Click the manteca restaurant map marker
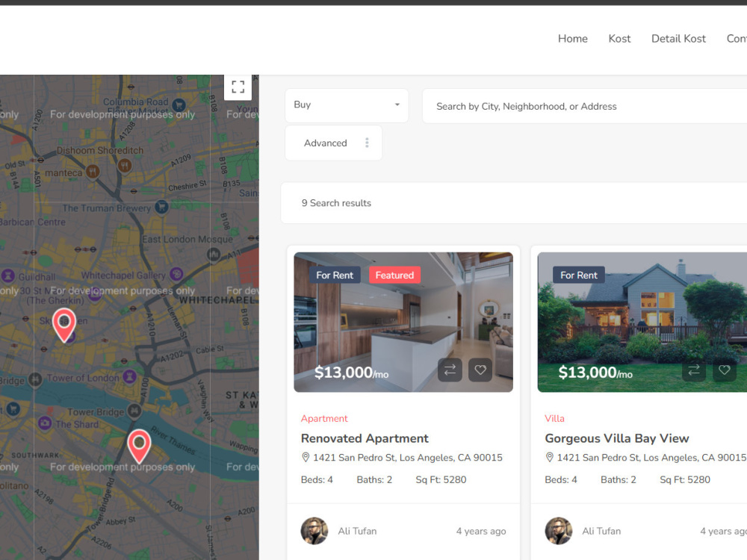Viewport: 747px width, 560px height. [x=93, y=170]
